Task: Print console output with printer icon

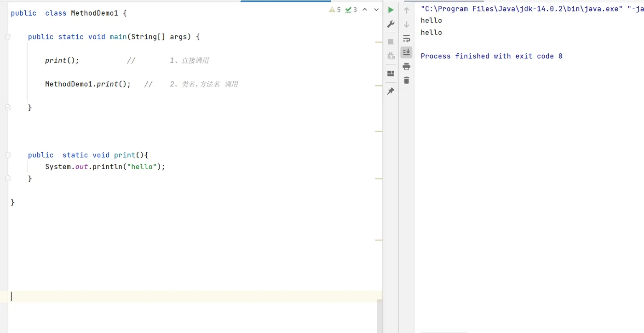Action: click(406, 67)
